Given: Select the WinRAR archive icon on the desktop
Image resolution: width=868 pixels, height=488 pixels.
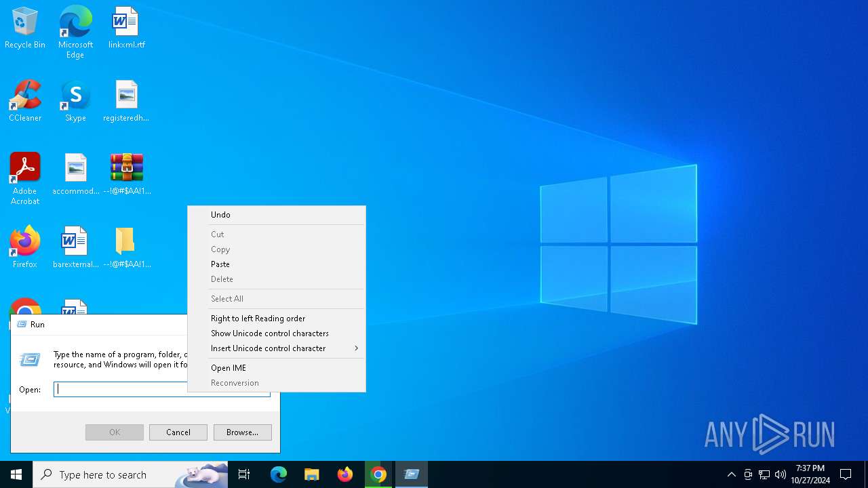Looking at the screenshot, I should coord(127,175).
